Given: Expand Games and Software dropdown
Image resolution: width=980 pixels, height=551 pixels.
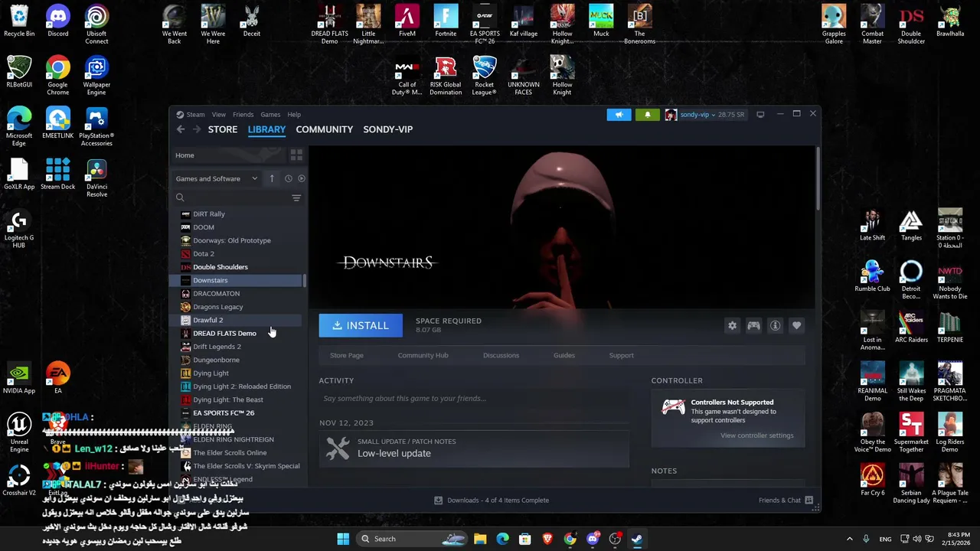Looking at the screenshot, I should tap(217, 178).
